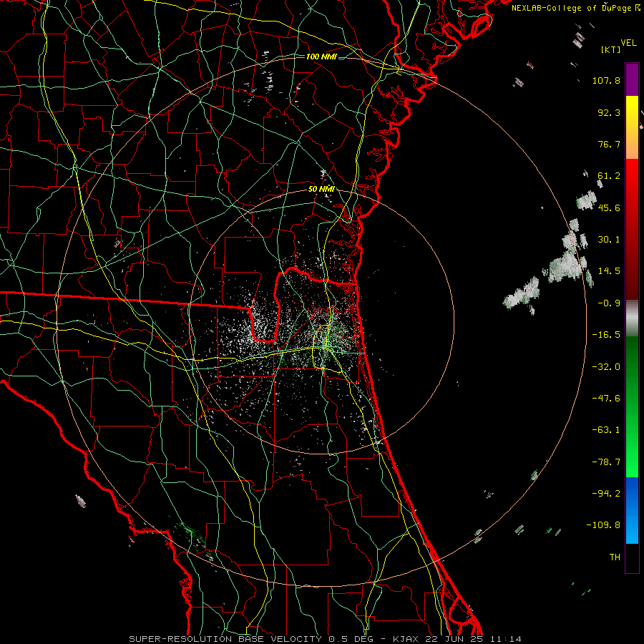Click the 92.3 value on velocity scale
Viewport: 644px width, 644px height.
609,112
